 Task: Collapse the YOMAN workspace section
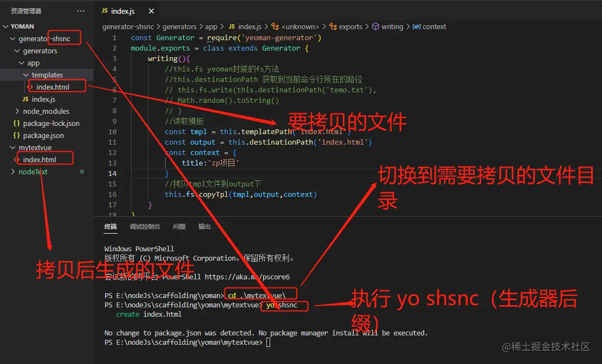pyautogui.click(x=6, y=26)
